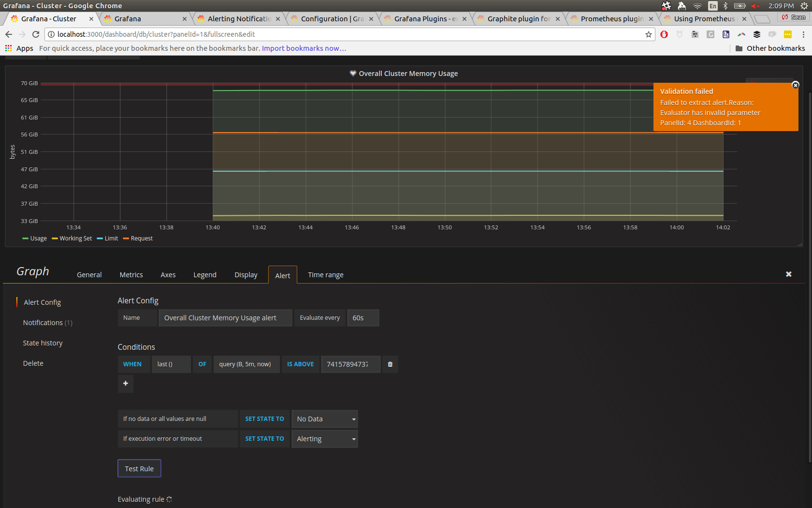This screenshot has height=508, width=812.
Task: Open Notifications section in alert sidebar
Action: 47,323
